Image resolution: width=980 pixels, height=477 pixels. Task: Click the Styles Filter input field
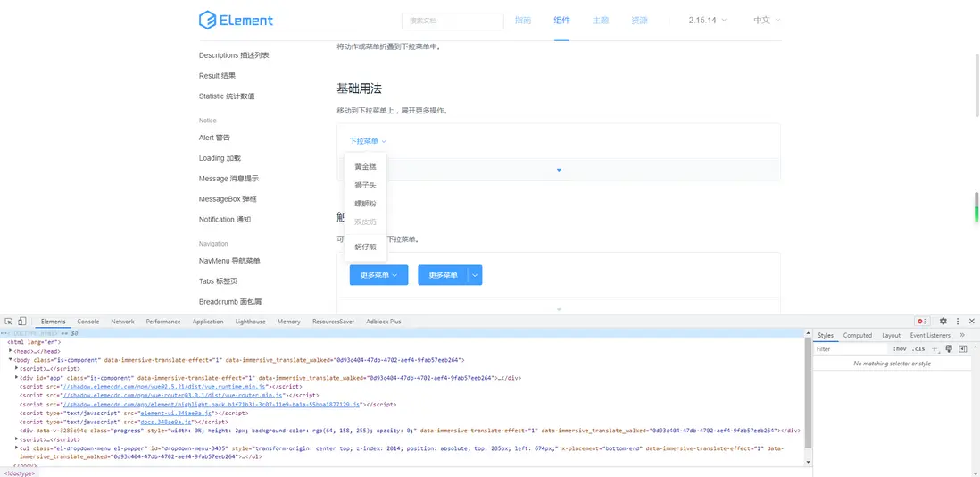click(x=851, y=349)
